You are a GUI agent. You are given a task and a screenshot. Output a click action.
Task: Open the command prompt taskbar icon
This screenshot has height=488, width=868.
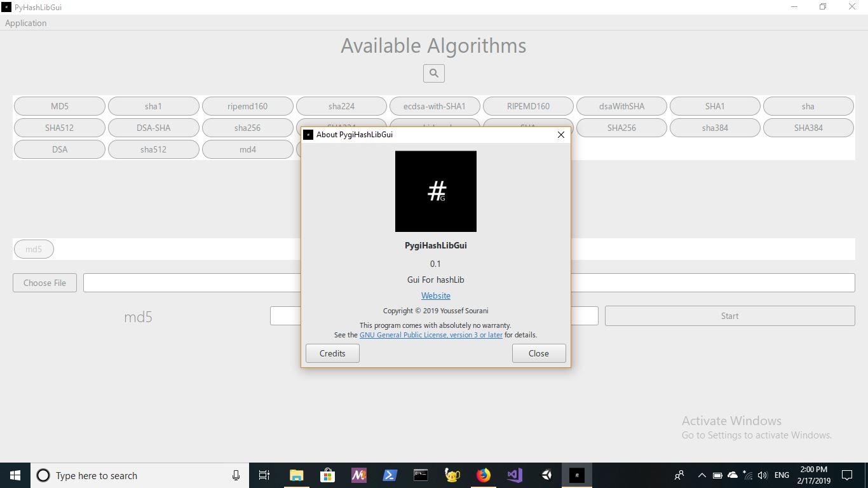[x=421, y=475]
